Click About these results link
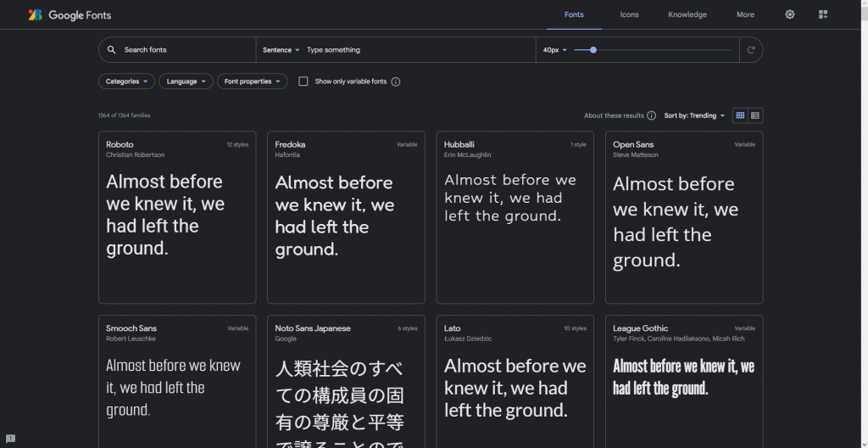 (614, 116)
